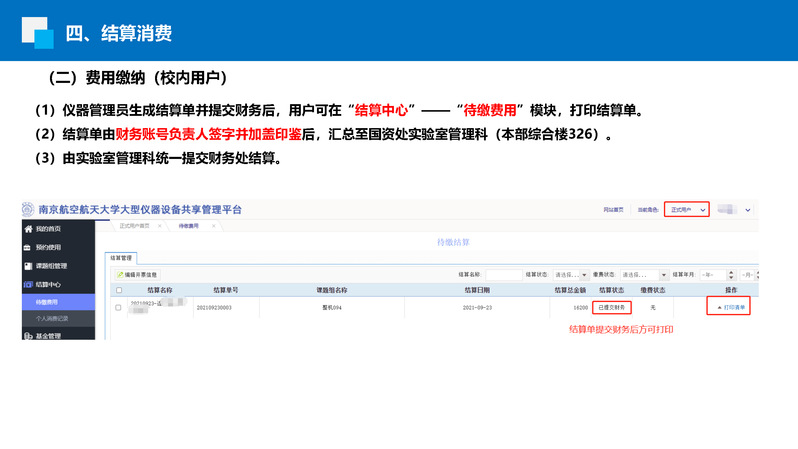798x449 pixels.
Task: Switch to the 正式用户首页 tab
Action: [132, 227]
